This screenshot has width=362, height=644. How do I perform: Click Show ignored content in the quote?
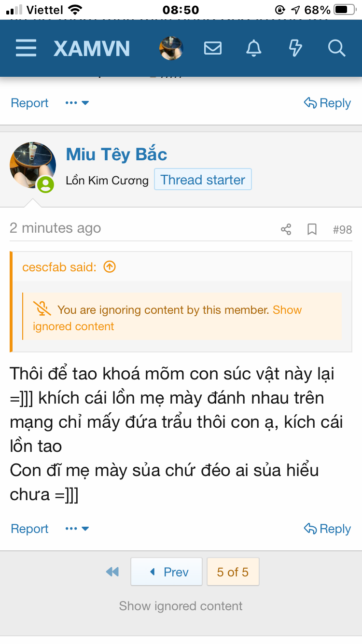tap(287, 310)
